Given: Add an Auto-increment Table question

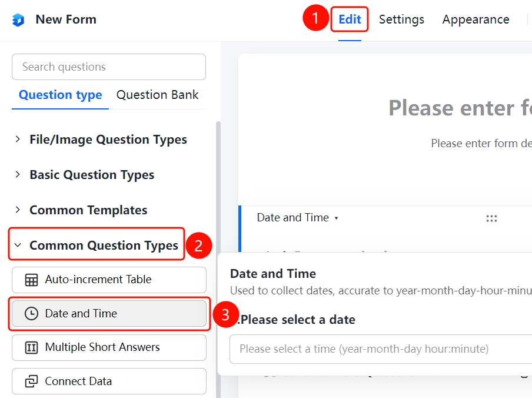Looking at the screenshot, I should click(x=109, y=280).
